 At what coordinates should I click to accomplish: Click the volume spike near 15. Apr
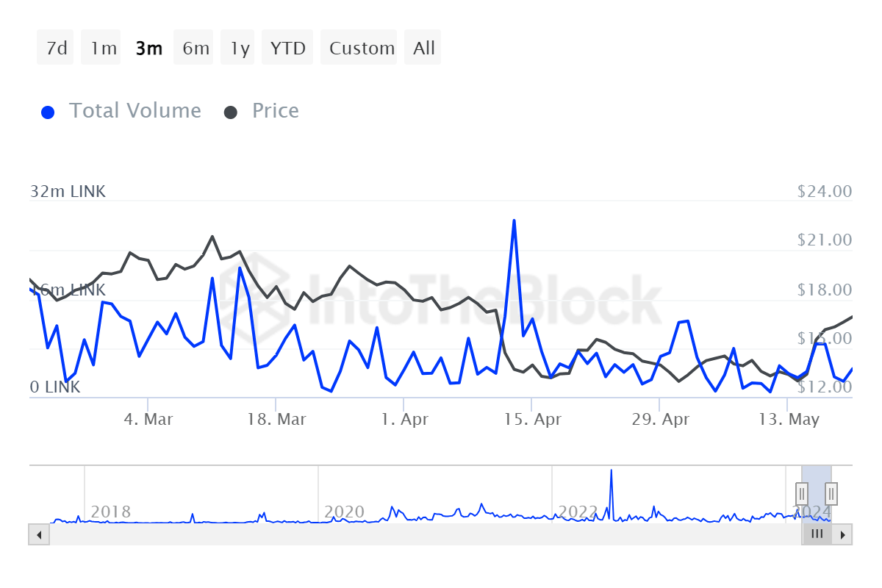coord(514,221)
